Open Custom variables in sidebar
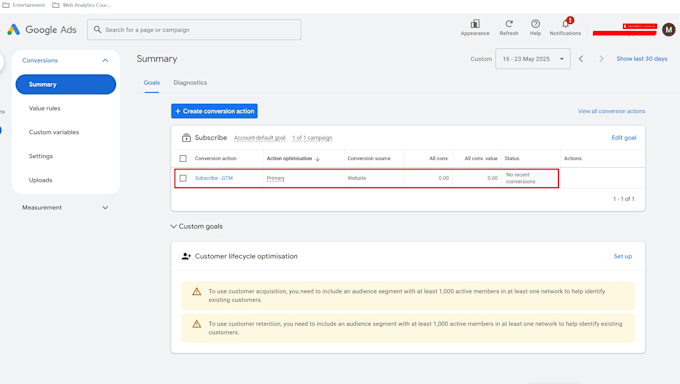The height and width of the screenshot is (384, 680). [54, 132]
